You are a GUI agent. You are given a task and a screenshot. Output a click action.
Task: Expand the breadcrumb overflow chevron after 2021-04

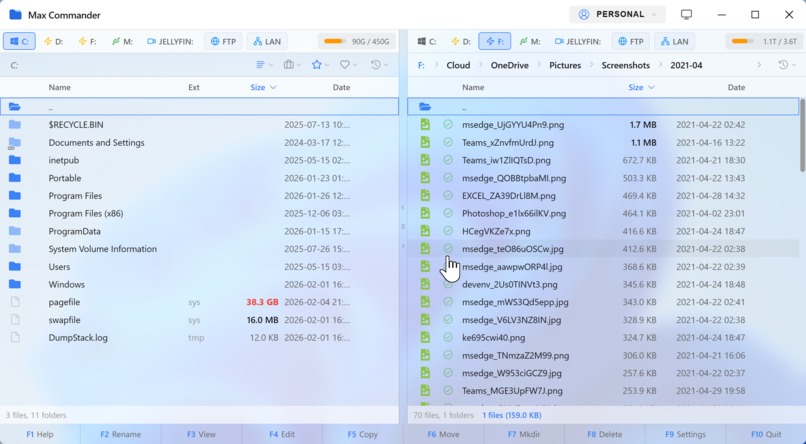click(759, 65)
